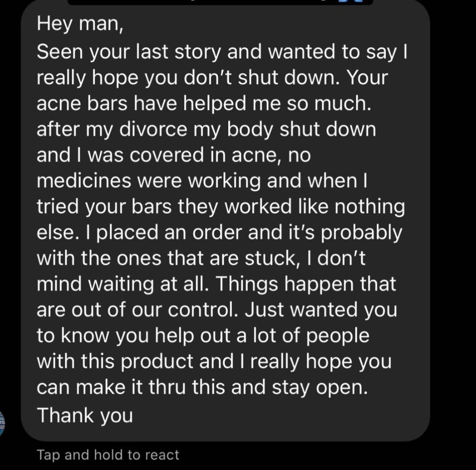Click the "Tap and hold to react" hint
The image size is (476, 470).
pos(108,455)
